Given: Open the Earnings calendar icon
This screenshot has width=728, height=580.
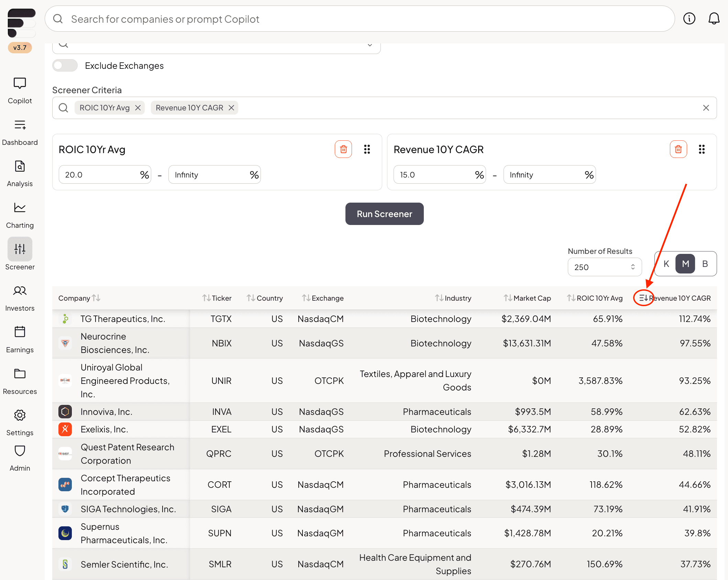Looking at the screenshot, I should pos(20,332).
